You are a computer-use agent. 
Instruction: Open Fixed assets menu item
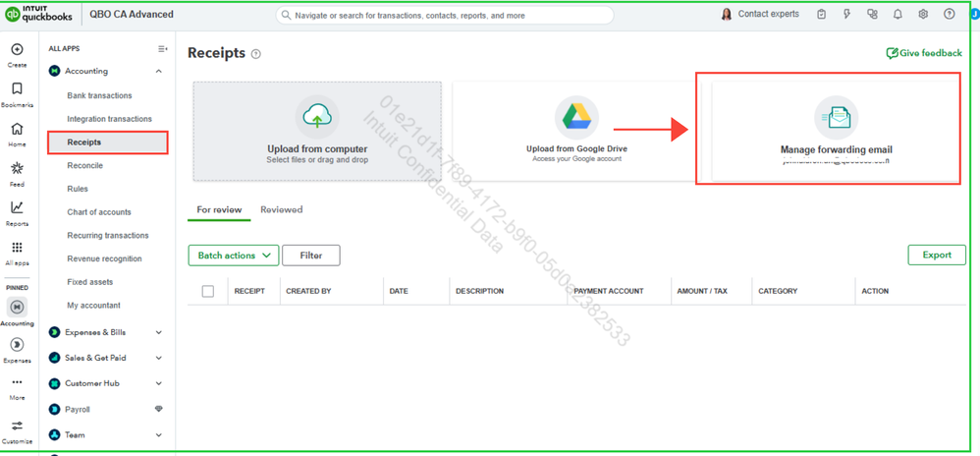pyautogui.click(x=90, y=282)
